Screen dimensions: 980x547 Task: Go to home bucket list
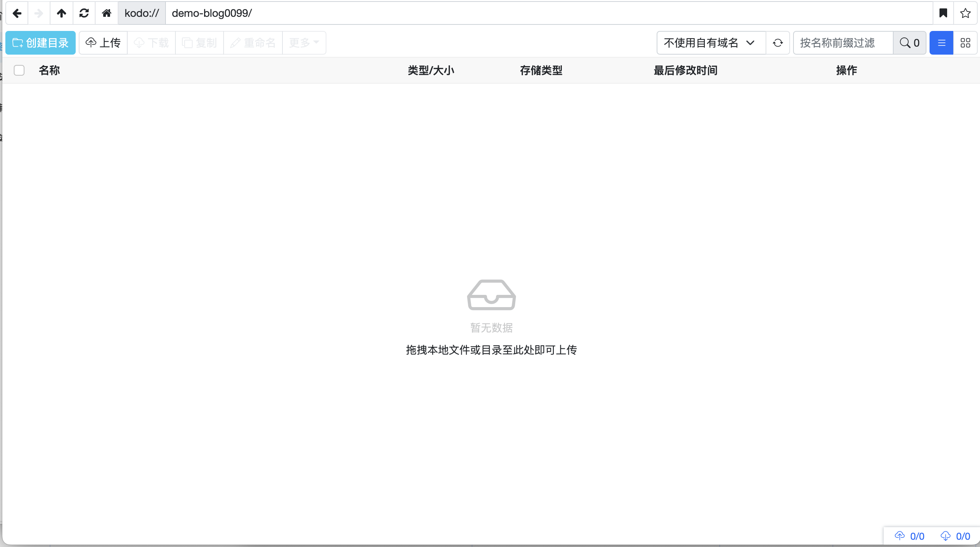(x=107, y=13)
